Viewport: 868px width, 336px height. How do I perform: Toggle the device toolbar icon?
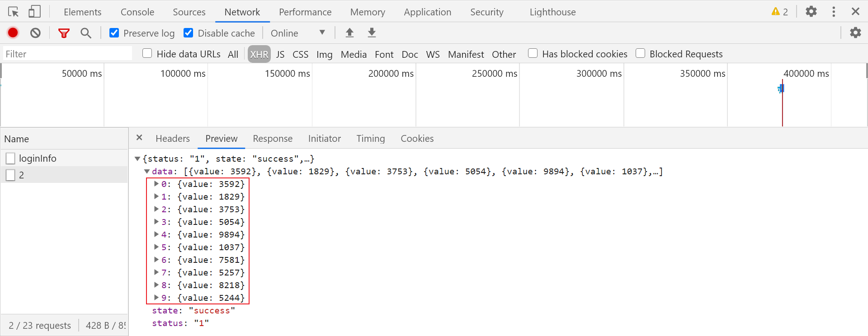pos(34,12)
